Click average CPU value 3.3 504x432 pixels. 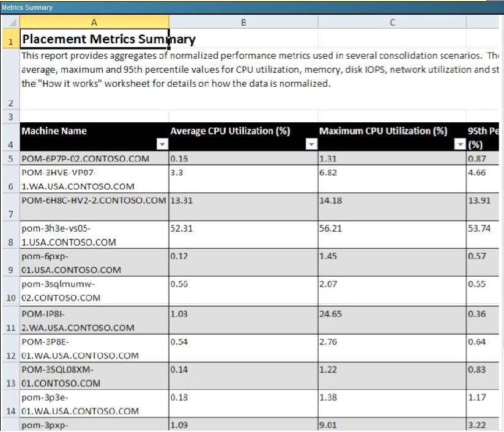click(x=177, y=172)
